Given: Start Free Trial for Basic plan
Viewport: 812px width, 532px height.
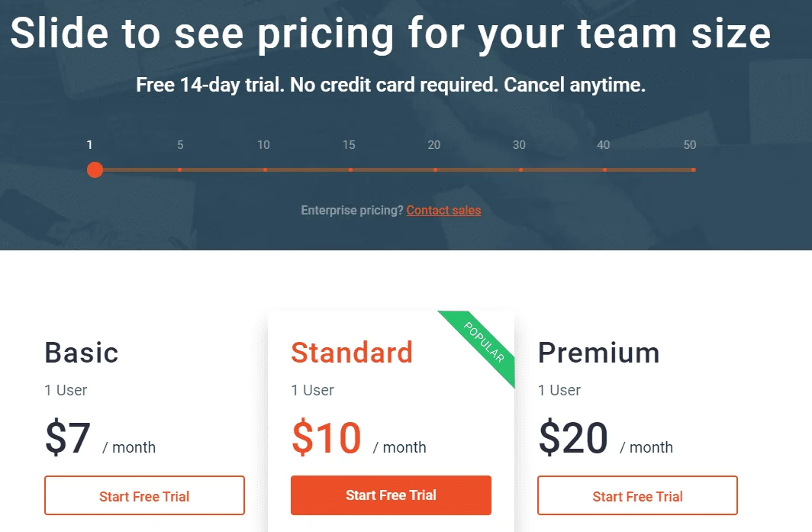Looking at the screenshot, I should click(x=144, y=496).
